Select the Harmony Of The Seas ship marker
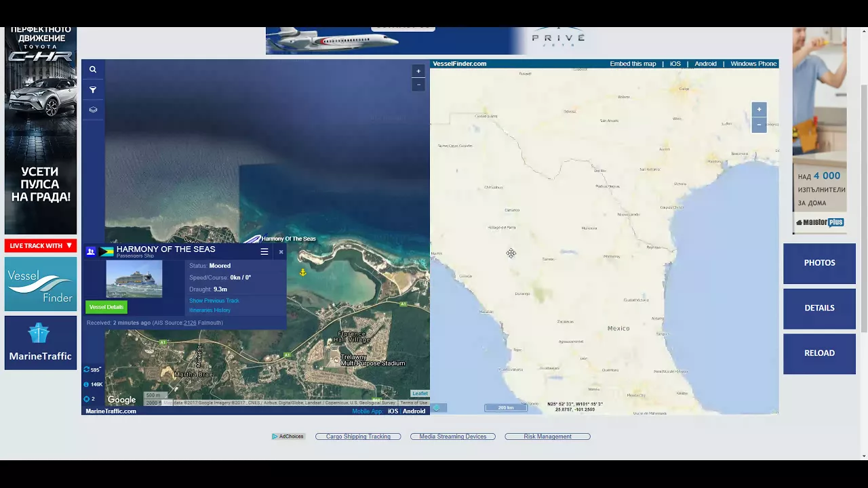This screenshot has width=868, height=488. pos(252,239)
